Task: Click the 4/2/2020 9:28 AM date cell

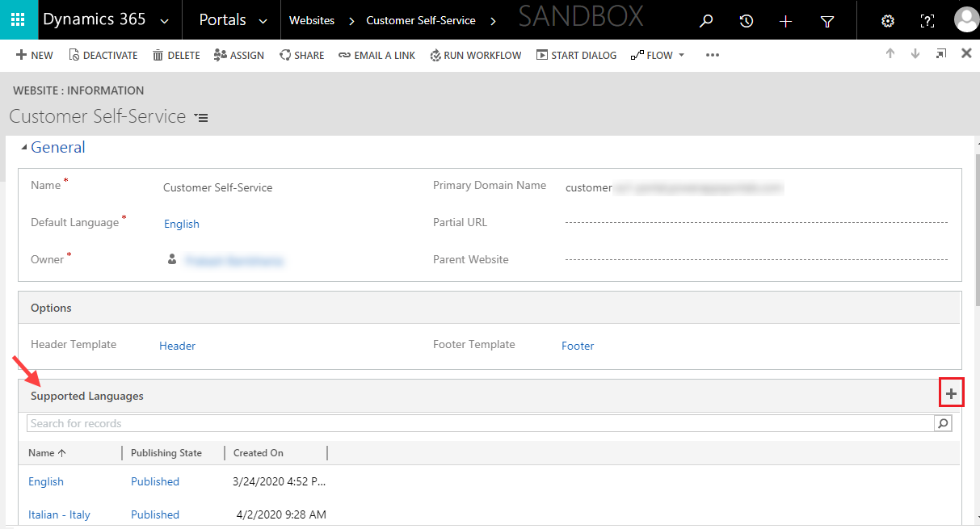Action: [281, 514]
